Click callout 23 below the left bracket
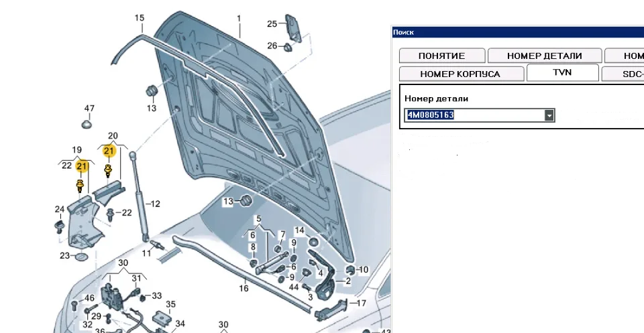The image size is (644, 333). [64, 255]
